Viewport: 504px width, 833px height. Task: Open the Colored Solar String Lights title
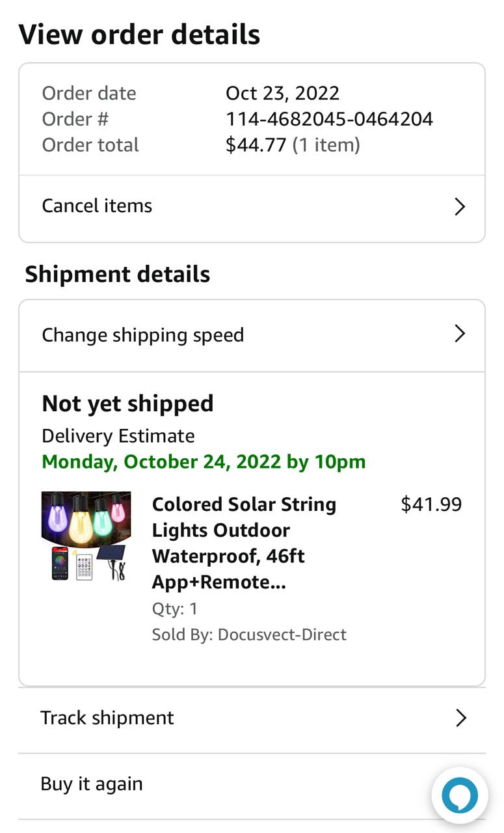pyautogui.click(x=244, y=543)
